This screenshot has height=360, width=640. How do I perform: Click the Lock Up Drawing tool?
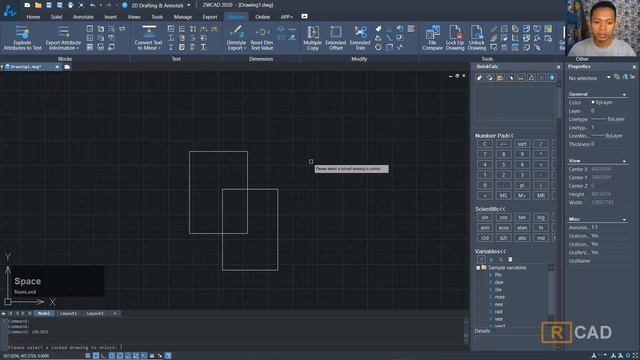pyautogui.click(x=455, y=38)
